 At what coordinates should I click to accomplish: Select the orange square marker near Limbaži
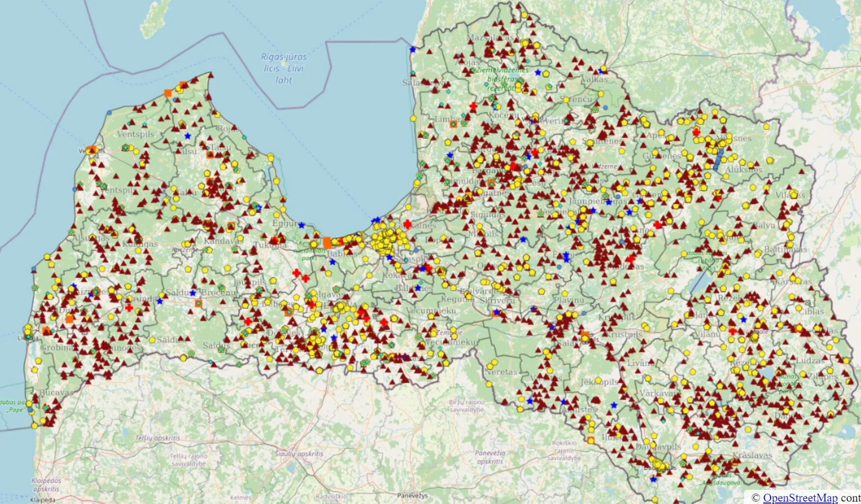(453, 125)
